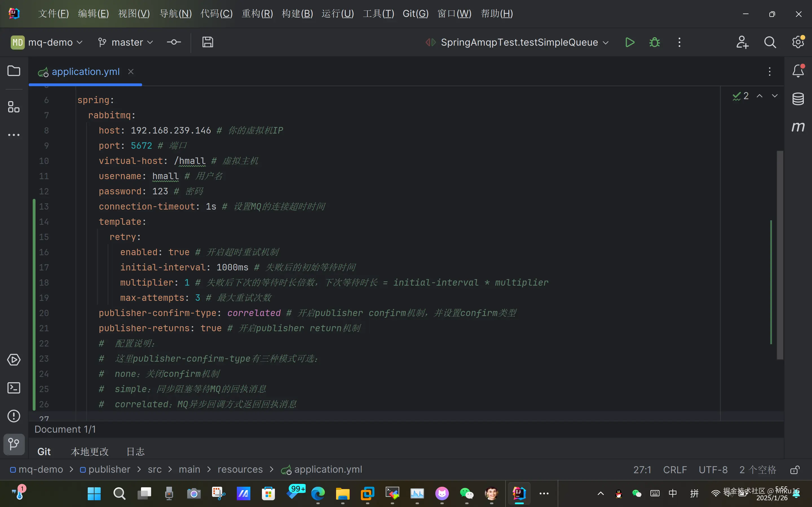812x507 pixels.
Task: Click the CRLF line separator indicator
Action: coord(675,470)
